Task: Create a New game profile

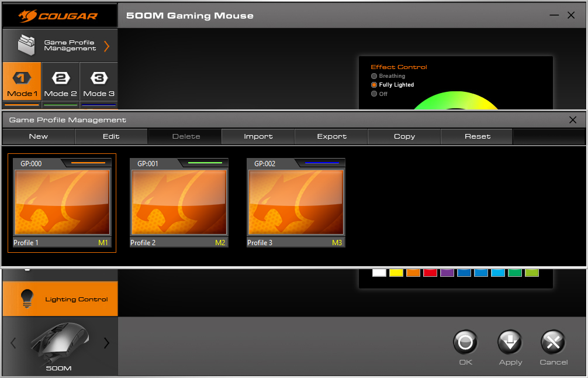Action: tap(39, 136)
